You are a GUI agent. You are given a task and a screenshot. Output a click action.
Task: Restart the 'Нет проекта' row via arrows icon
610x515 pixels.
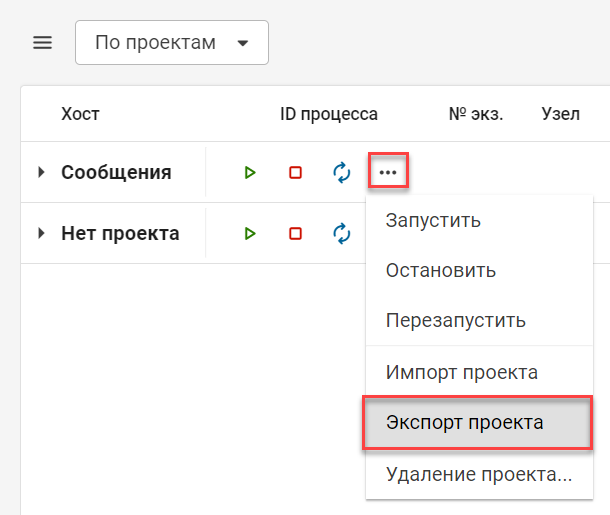[x=342, y=233]
